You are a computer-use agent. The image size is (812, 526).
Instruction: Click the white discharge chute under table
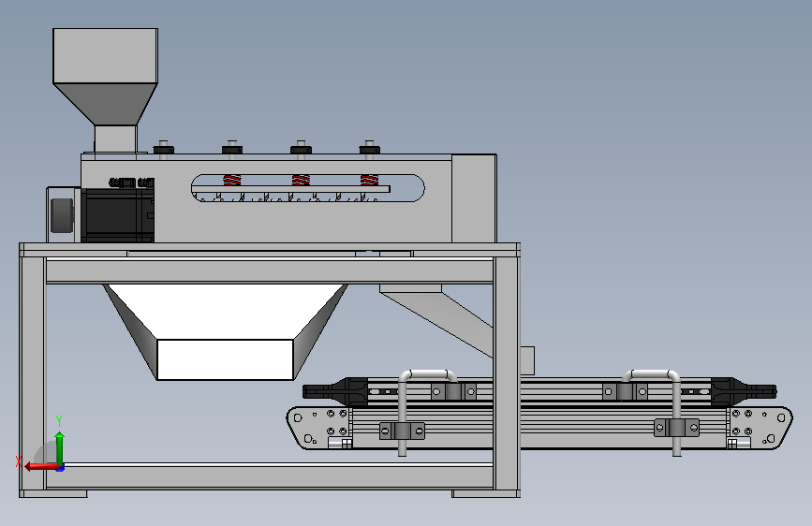pos(225,331)
